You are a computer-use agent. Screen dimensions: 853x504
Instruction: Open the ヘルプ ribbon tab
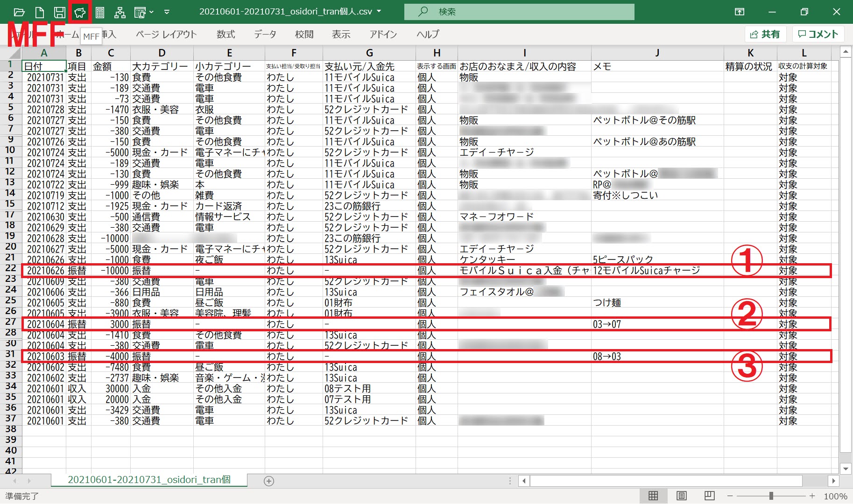(428, 34)
